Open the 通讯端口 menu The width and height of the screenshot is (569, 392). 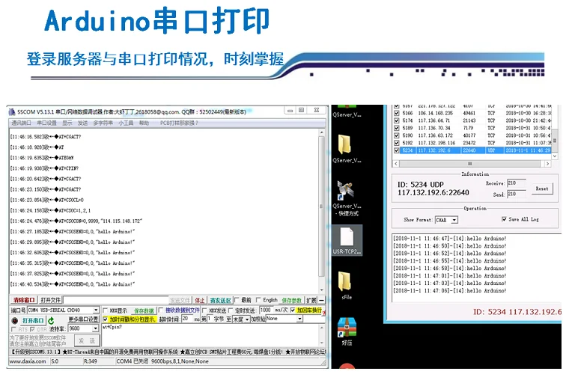point(21,123)
